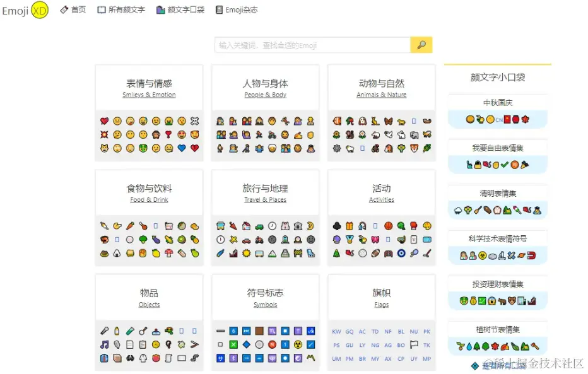This screenshot has height=374, width=588.
Task: Select the radioactive symbol emoji
Action: [298, 344]
